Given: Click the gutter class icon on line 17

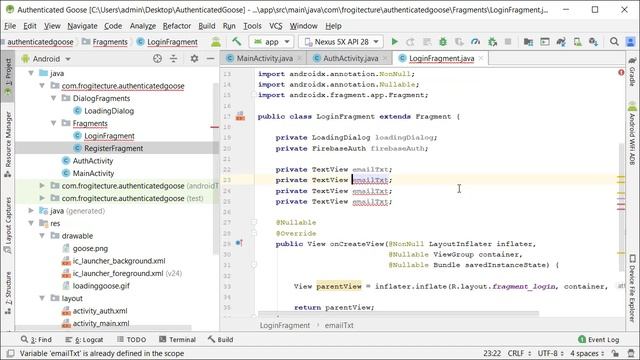Looking at the screenshot, I should click(x=240, y=116).
